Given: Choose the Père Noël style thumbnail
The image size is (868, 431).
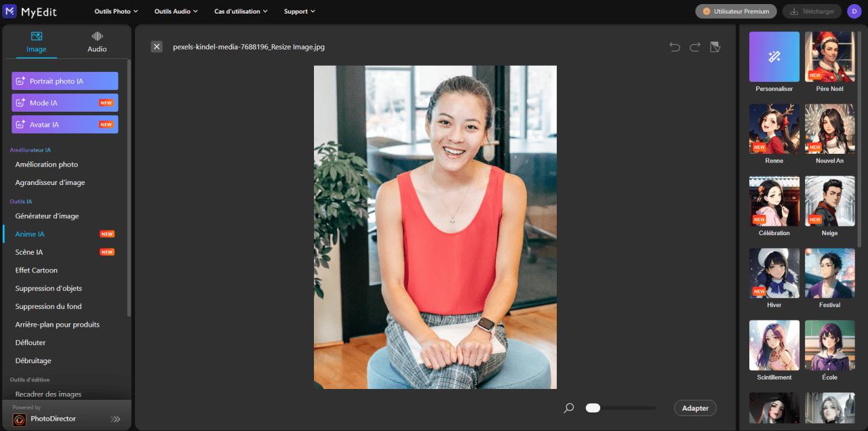Looking at the screenshot, I should point(830,57).
